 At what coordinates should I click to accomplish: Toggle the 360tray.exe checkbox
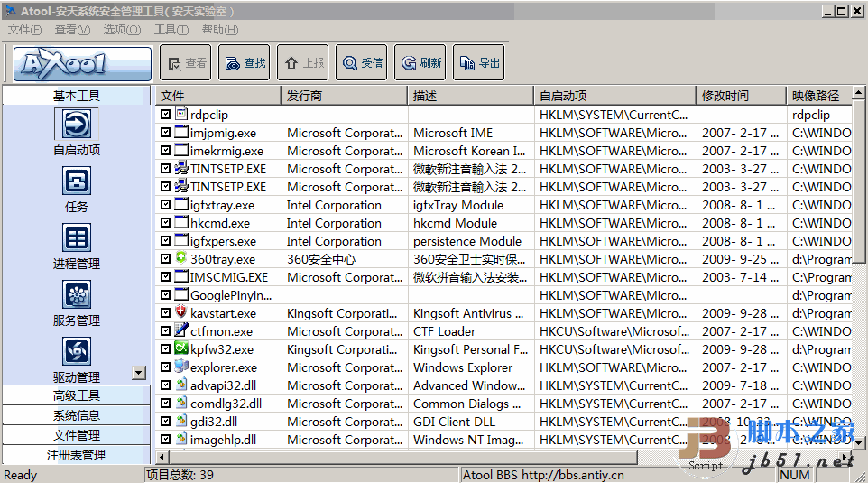pyautogui.click(x=165, y=259)
